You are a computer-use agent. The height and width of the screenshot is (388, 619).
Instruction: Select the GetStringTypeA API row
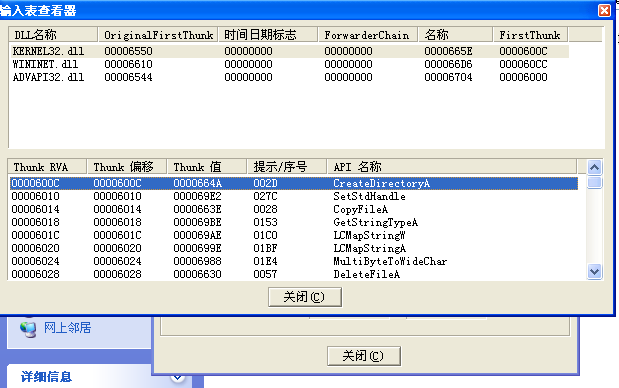(x=294, y=222)
